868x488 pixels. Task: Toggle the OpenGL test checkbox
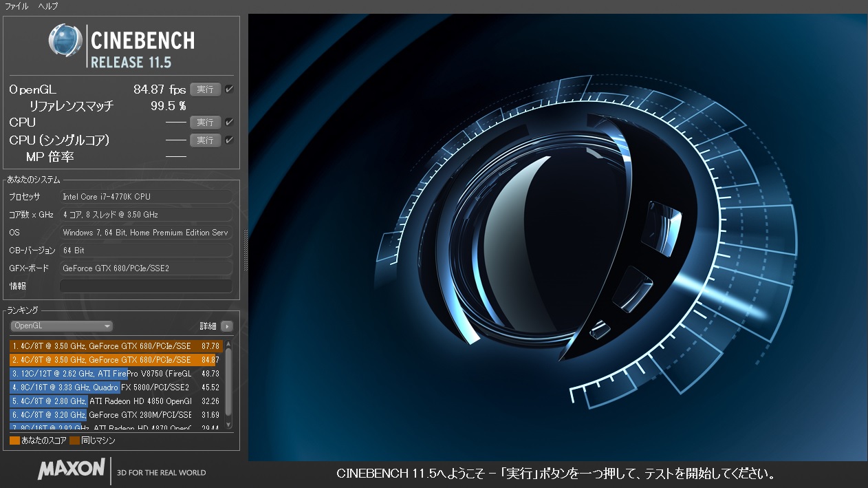[x=229, y=89]
